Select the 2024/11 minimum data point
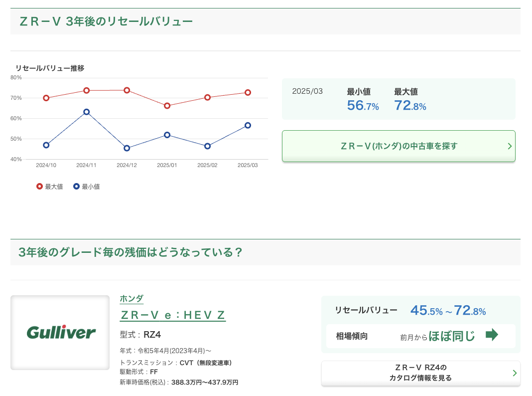532x396 pixels. tap(87, 112)
